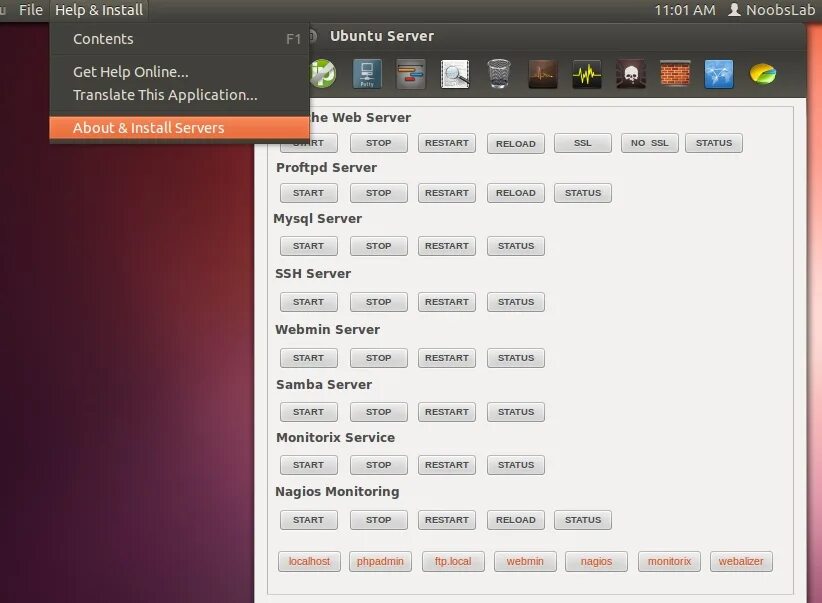Viewport: 822px width, 603px height.
Task: Choose About & Install Servers
Action: pos(179,128)
